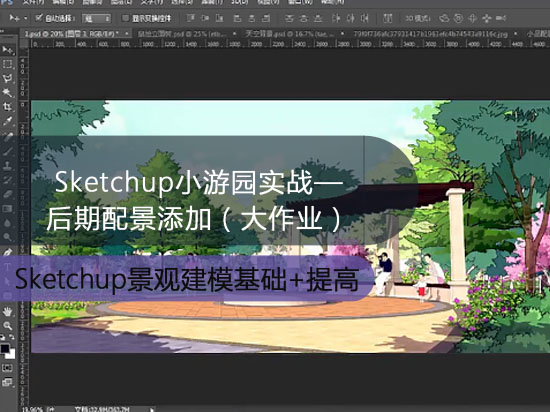550x412 pixels.
Task: Click the foreground color swatch
Action: (5, 349)
